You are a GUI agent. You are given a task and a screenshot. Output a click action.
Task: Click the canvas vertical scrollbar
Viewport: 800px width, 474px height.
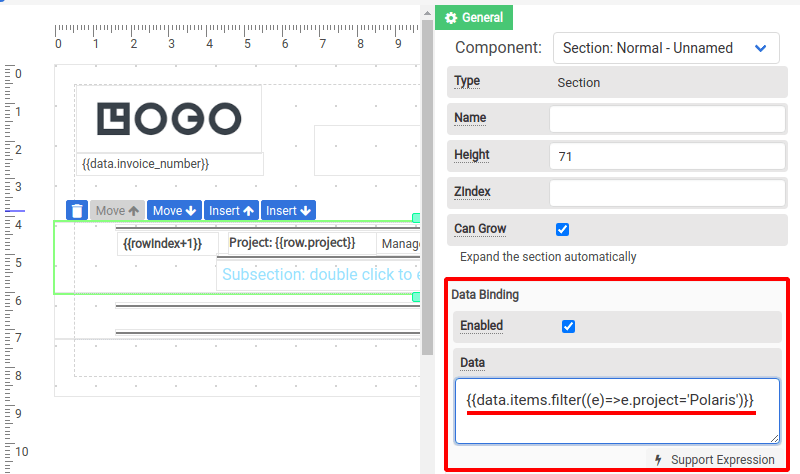pos(427,187)
